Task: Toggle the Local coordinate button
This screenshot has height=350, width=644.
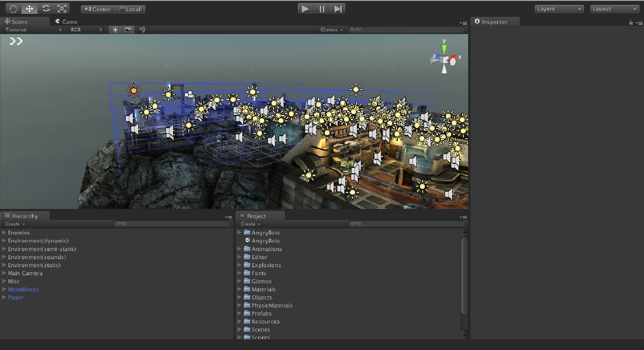Action: coord(130,9)
